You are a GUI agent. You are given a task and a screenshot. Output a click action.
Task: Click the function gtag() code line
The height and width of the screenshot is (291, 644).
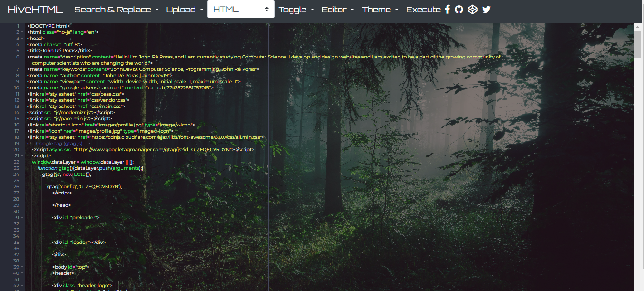[90, 168]
